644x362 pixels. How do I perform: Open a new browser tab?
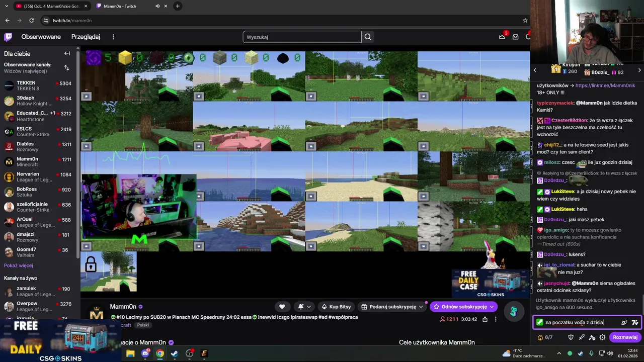tap(178, 6)
